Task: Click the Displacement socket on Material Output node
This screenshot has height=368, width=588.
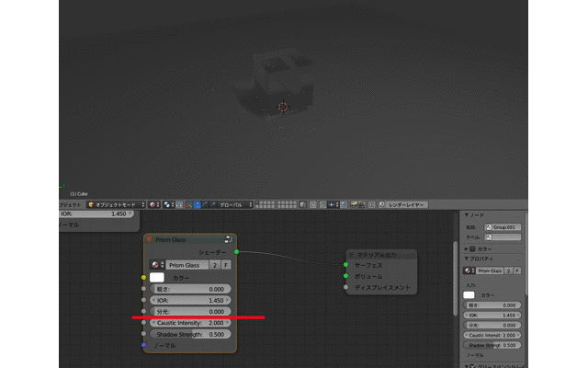Action: tap(346, 287)
